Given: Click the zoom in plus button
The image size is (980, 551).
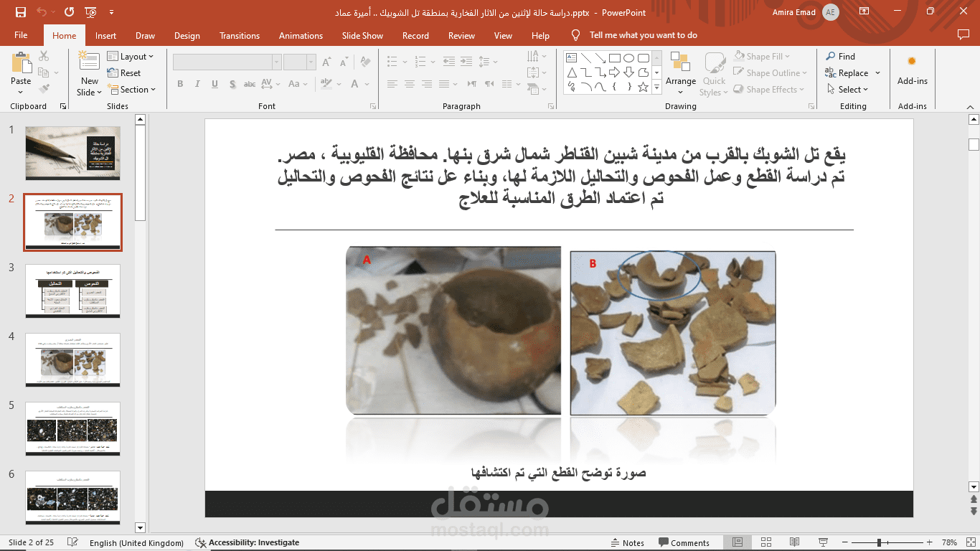Looking at the screenshot, I should click(x=929, y=542).
